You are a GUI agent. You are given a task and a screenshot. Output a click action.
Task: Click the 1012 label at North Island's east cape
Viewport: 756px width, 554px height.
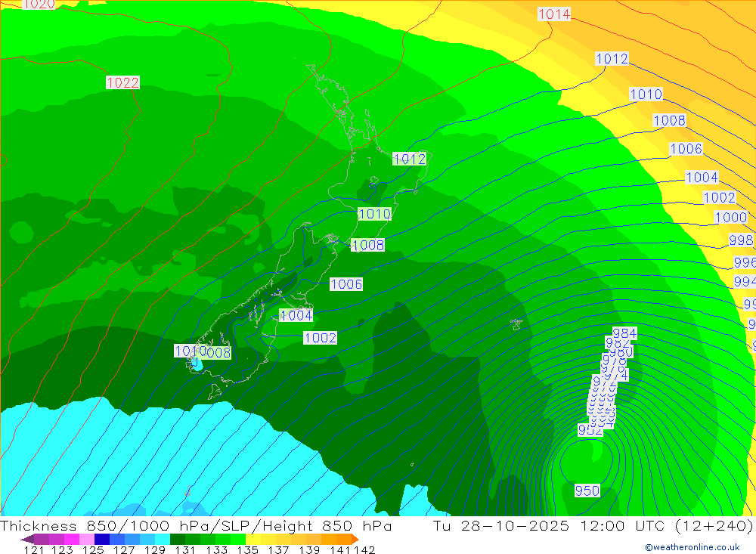click(x=409, y=159)
